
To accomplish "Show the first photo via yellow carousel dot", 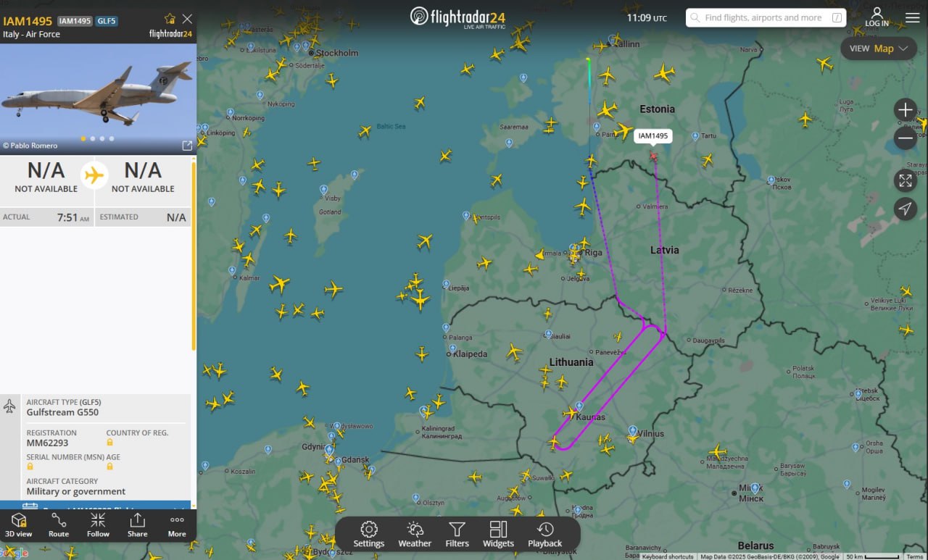I will tap(83, 138).
